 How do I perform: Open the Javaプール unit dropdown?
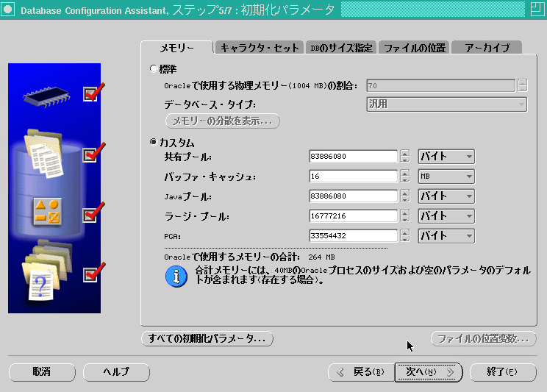(x=446, y=196)
